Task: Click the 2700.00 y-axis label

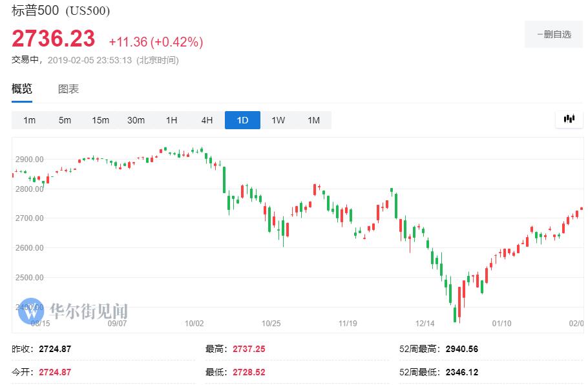Action: point(29,218)
